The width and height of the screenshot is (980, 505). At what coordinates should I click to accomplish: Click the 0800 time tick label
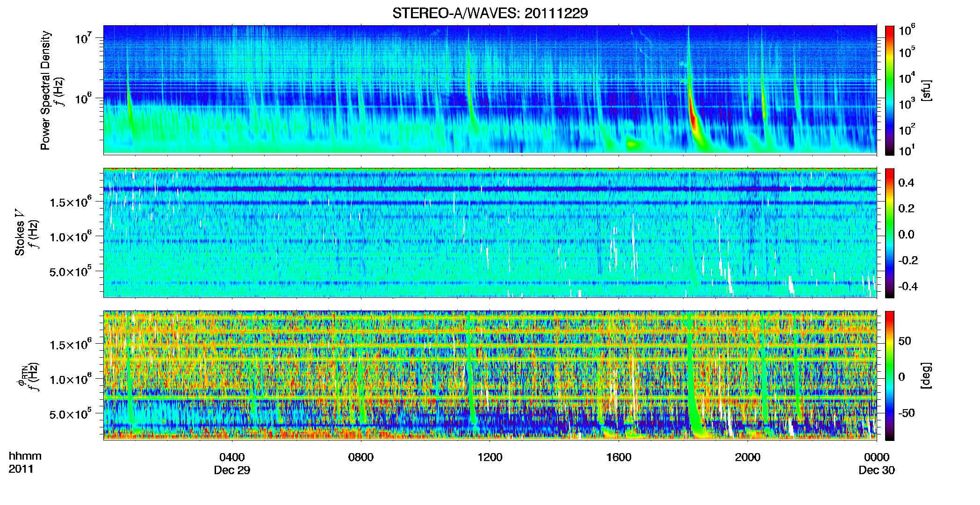361,457
